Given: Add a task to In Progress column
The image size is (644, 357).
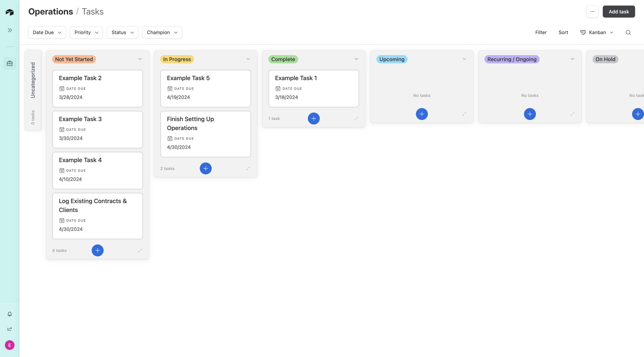Looking at the screenshot, I should click(x=206, y=168).
